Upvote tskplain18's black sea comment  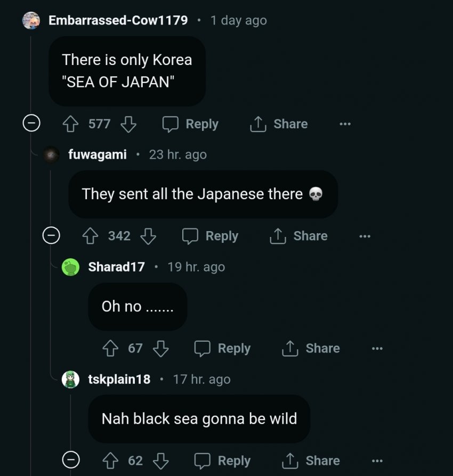point(110,461)
